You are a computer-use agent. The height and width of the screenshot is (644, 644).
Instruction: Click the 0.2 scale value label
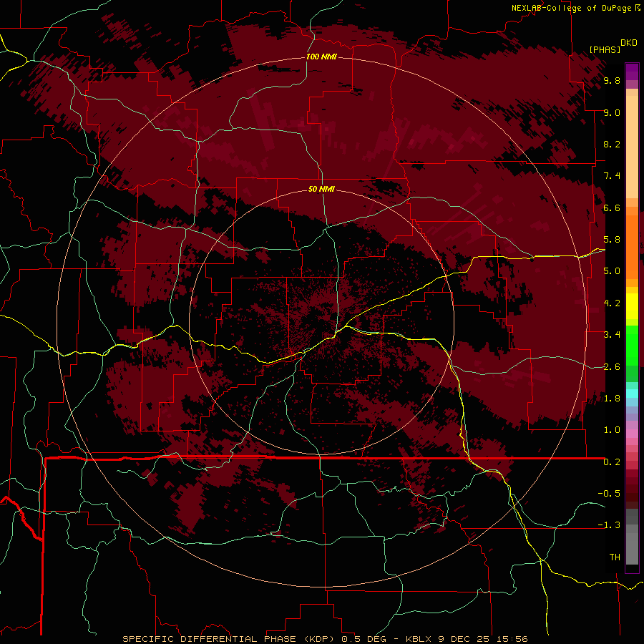click(612, 462)
